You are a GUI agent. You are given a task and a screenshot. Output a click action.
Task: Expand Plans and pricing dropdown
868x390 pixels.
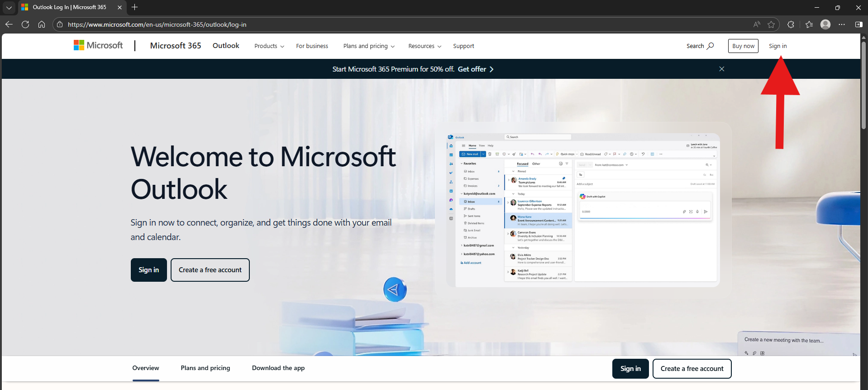(x=369, y=46)
